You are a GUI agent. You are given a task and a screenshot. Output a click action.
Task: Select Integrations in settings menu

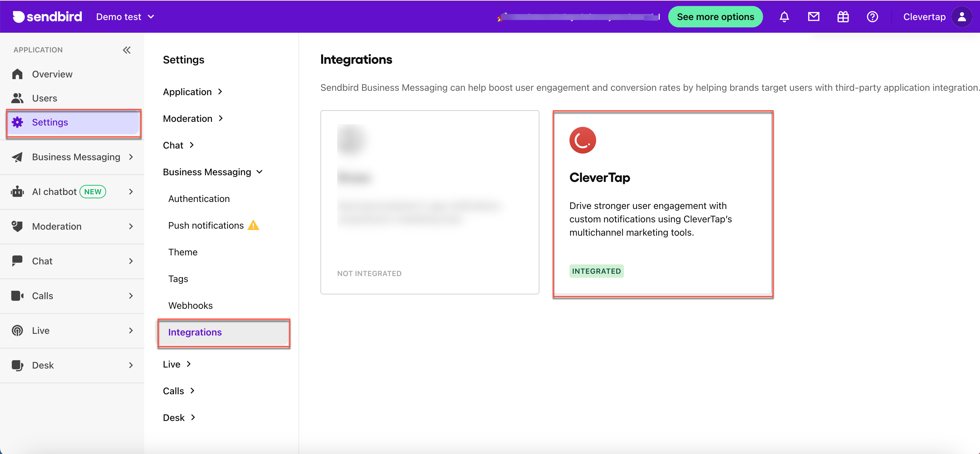click(x=224, y=332)
